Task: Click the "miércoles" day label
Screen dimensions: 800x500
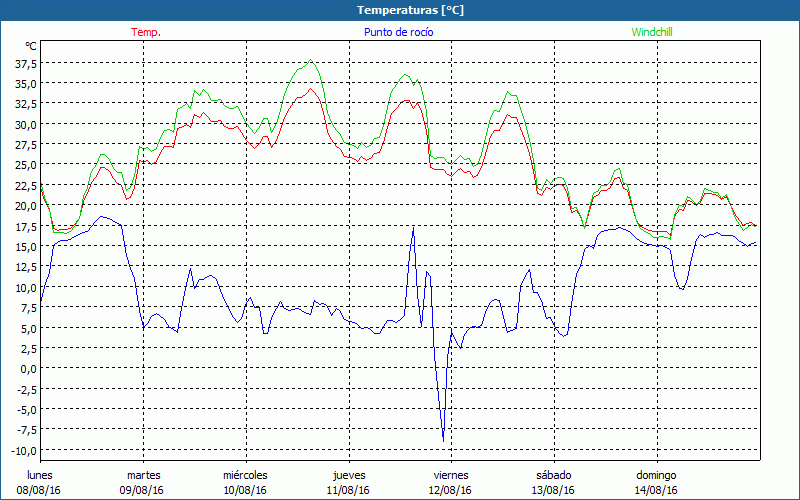Action: coord(245,474)
